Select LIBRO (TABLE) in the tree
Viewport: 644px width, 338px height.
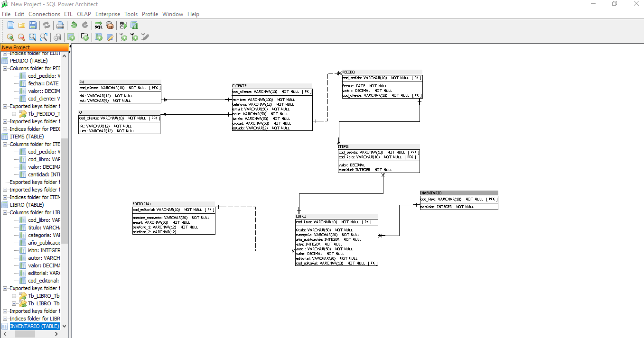[x=27, y=205]
